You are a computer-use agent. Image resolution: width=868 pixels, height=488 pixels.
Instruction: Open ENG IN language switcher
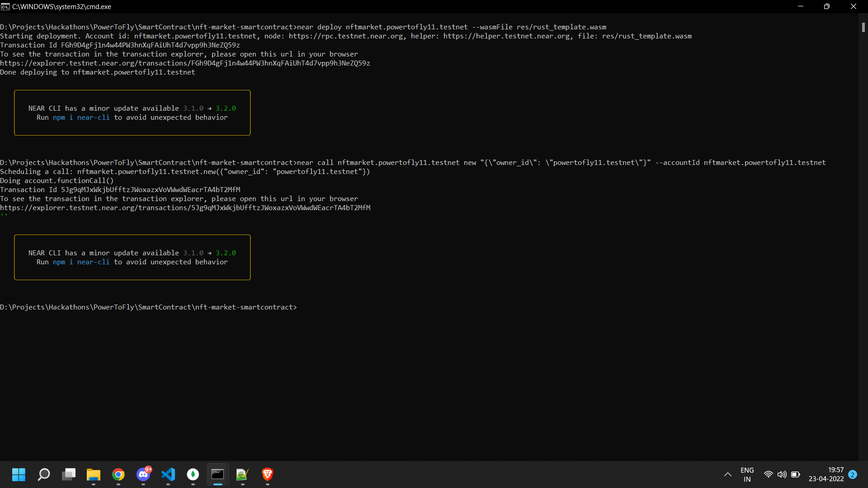747,474
